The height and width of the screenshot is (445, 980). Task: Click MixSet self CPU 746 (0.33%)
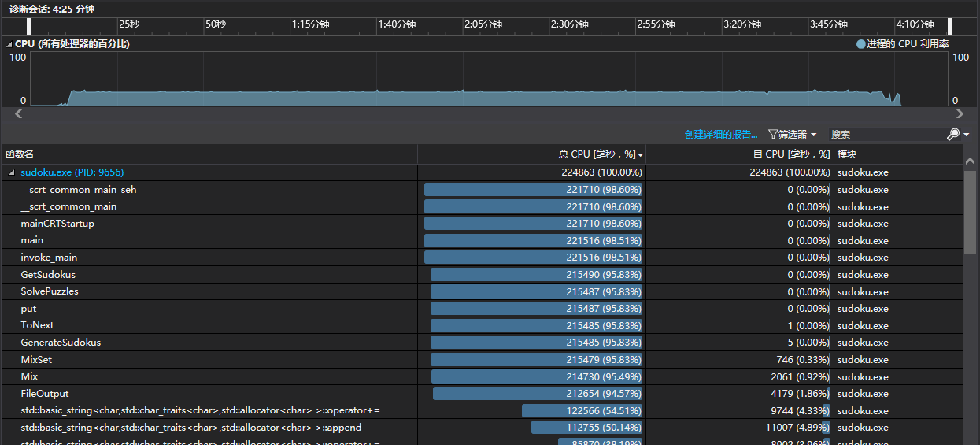point(804,360)
